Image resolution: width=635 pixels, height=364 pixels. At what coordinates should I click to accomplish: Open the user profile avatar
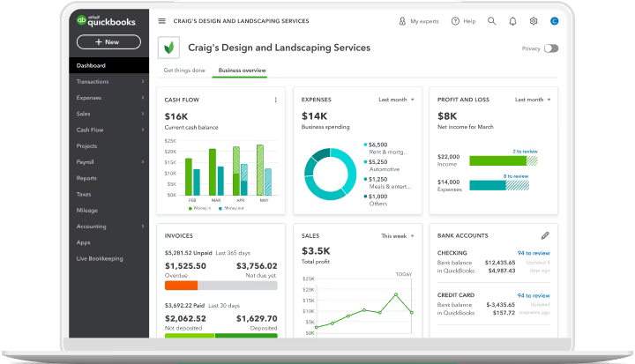click(555, 21)
